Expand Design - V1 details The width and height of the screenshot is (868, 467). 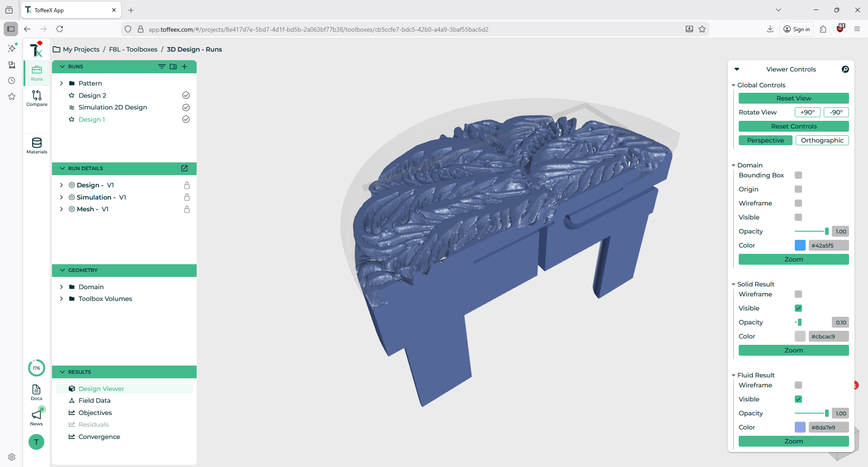[61, 185]
